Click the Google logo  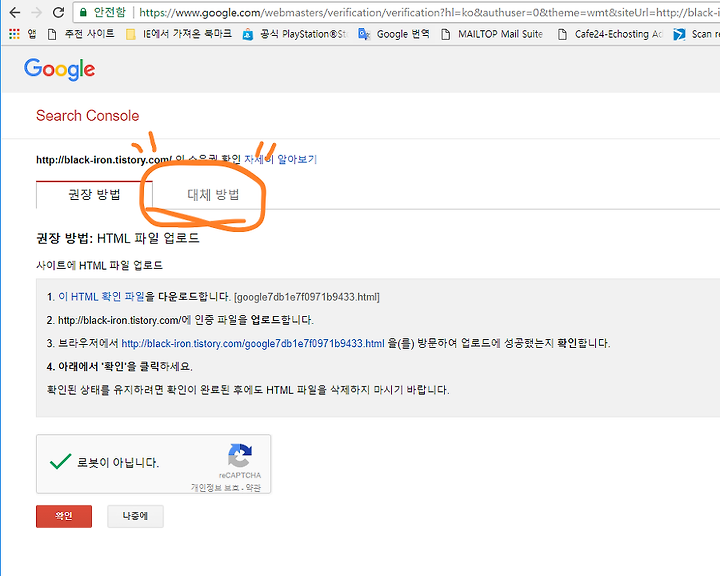pos(60,69)
